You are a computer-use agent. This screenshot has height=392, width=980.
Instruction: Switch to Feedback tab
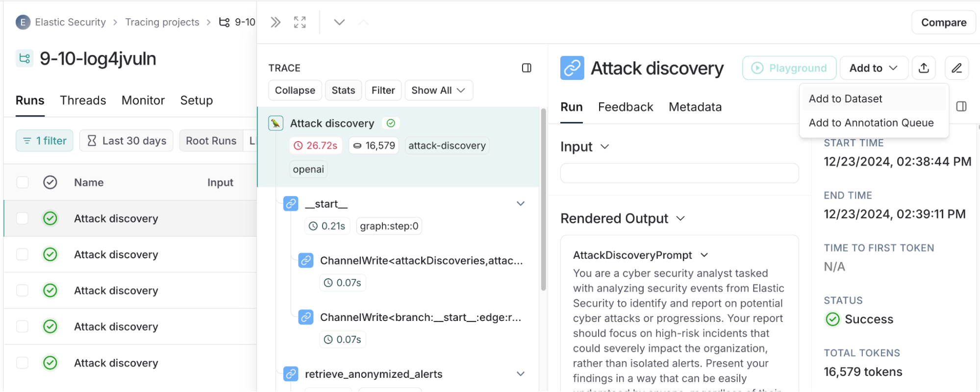tap(626, 107)
